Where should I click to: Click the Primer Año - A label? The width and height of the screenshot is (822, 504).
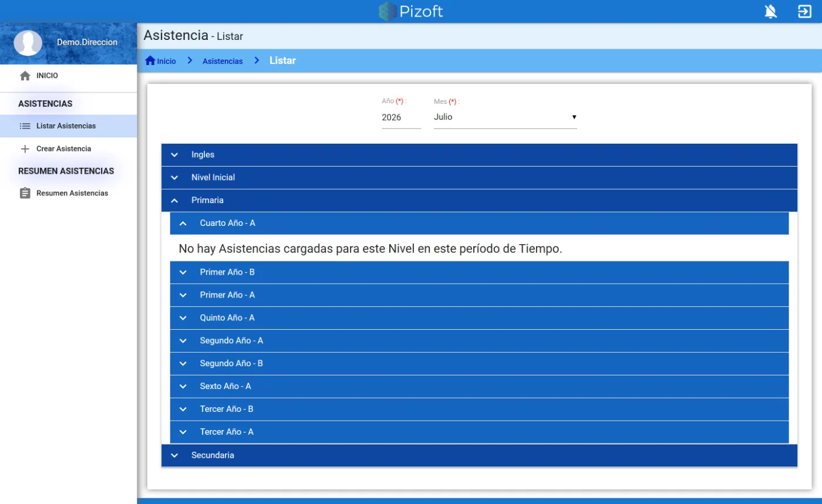point(227,295)
